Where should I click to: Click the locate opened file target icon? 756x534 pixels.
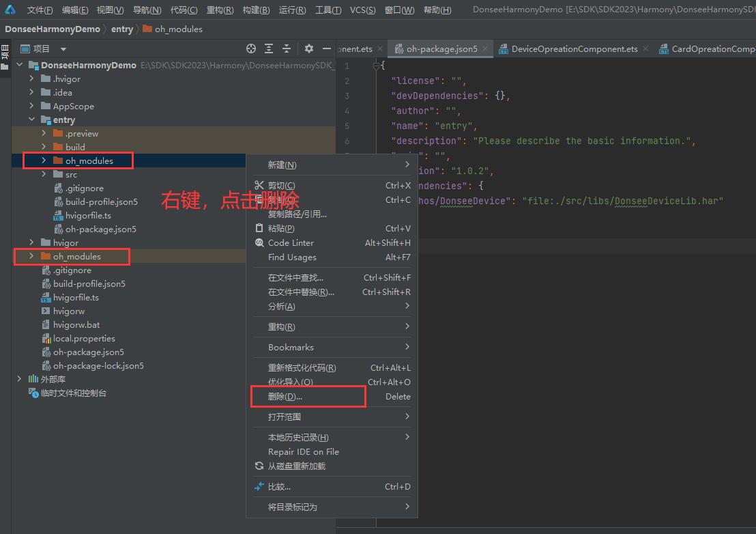pos(251,48)
